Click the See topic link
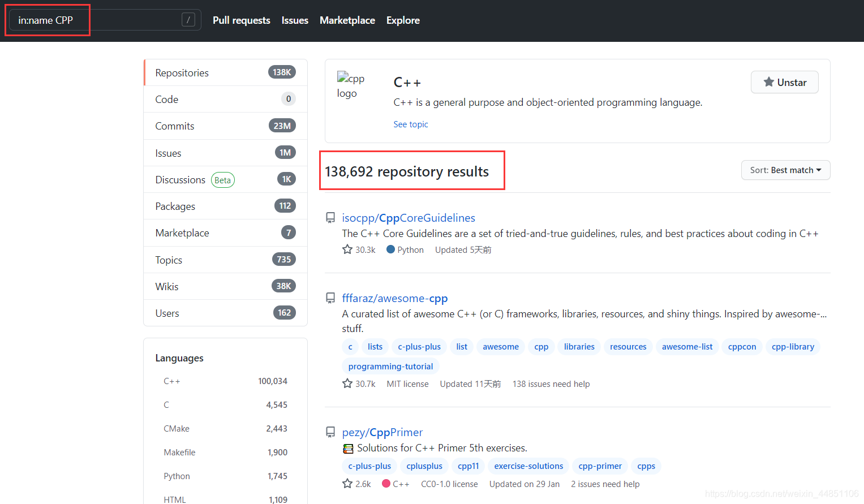The height and width of the screenshot is (504, 864). [x=411, y=124]
